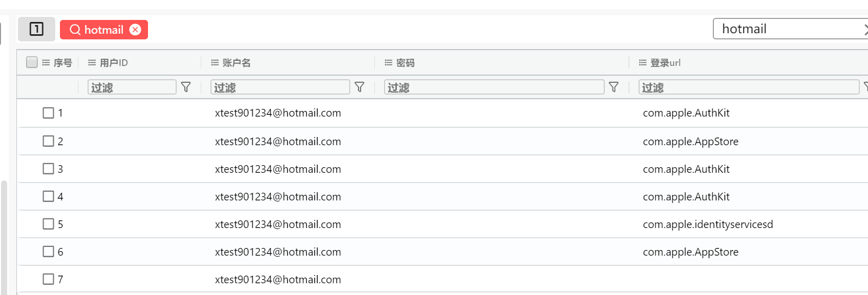
Task: Check the checkbox for row 5
Action: pyautogui.click(x=48, y=224)
